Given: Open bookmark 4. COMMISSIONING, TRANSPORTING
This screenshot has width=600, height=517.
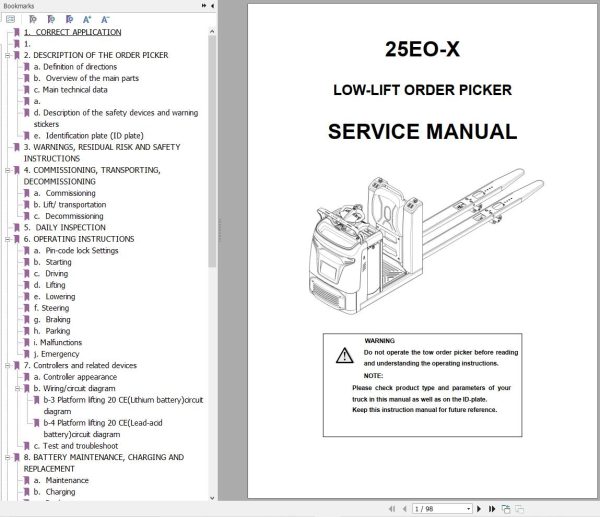Looking at the screenshot, I should click(92, 176).
